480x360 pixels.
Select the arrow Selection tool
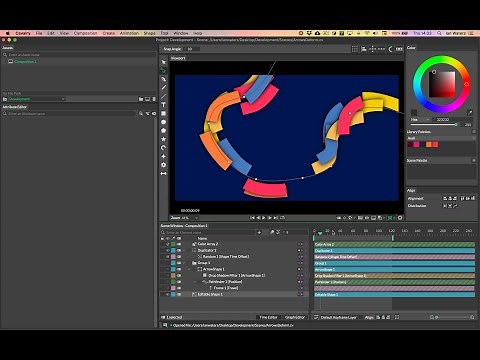tap(163, 62)
